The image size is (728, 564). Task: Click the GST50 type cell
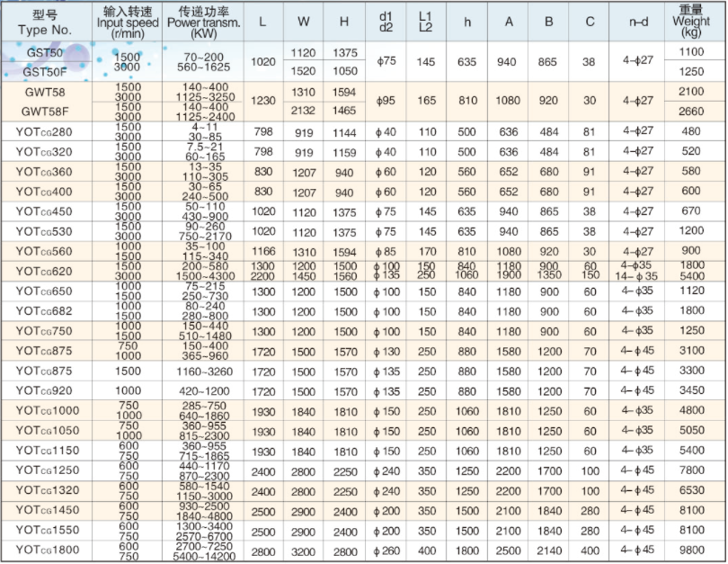(x=45, y=52)
